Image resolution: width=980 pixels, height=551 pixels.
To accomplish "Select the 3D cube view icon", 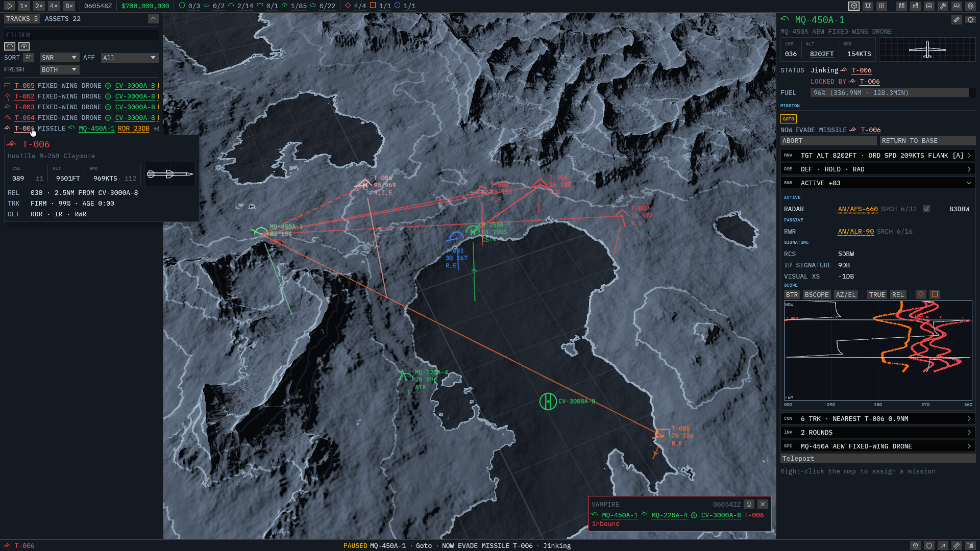I will click(854, 6).
